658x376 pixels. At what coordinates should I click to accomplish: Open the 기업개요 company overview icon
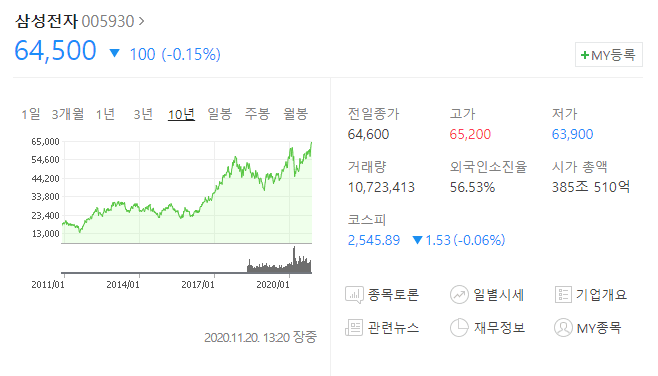click(x=563, y=295)
